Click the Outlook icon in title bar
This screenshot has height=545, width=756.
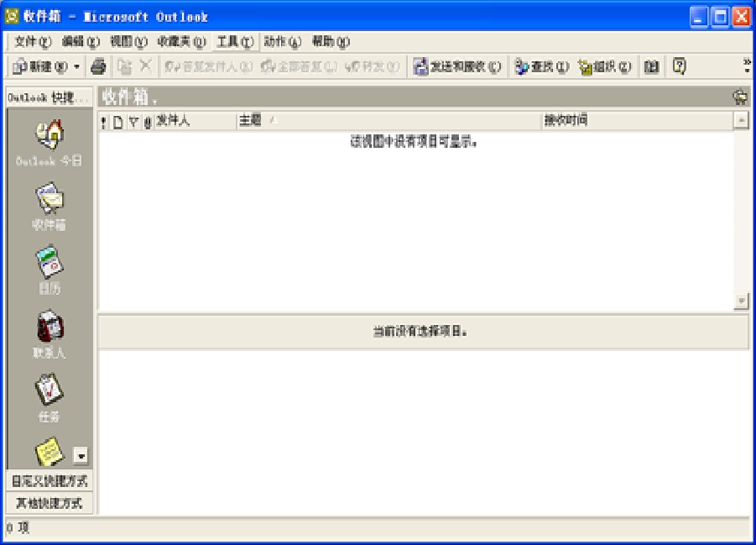coord(12,16)
